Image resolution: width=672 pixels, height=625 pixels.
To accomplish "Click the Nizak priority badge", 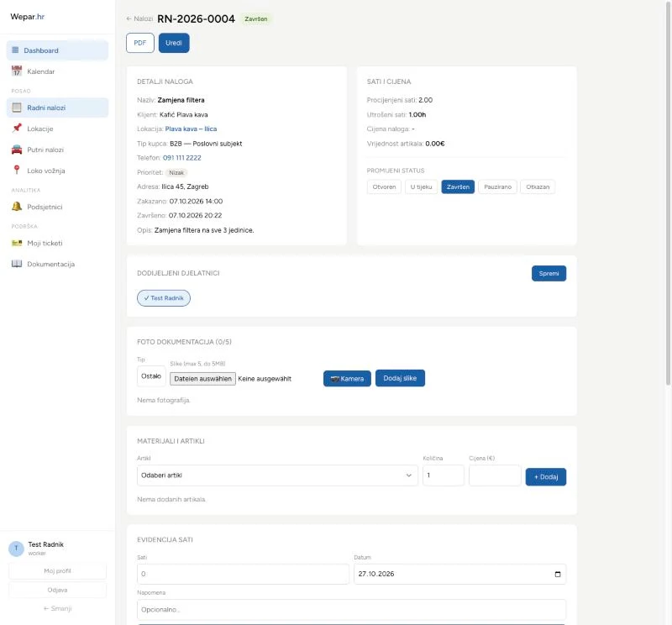I will [176, 173].
